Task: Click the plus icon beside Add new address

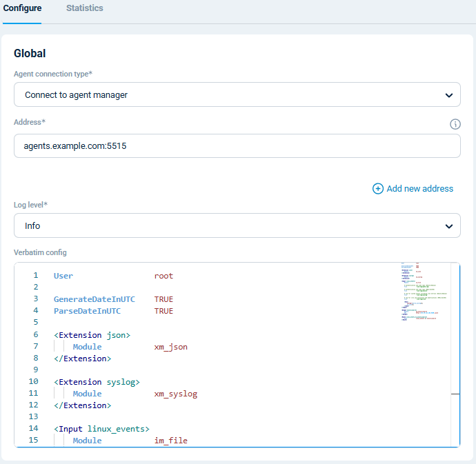Action: click(377, 189)
